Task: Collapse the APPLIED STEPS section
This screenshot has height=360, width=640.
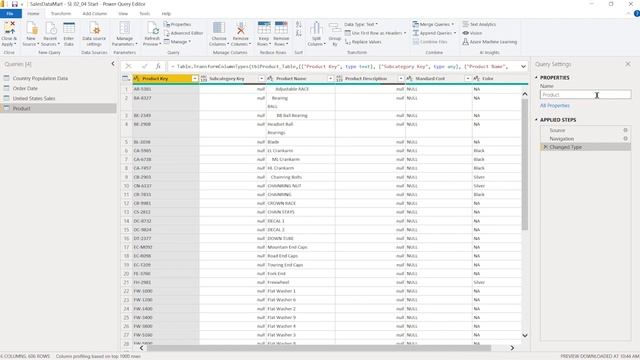Action: pyautogui.click(x=536, y=120)
